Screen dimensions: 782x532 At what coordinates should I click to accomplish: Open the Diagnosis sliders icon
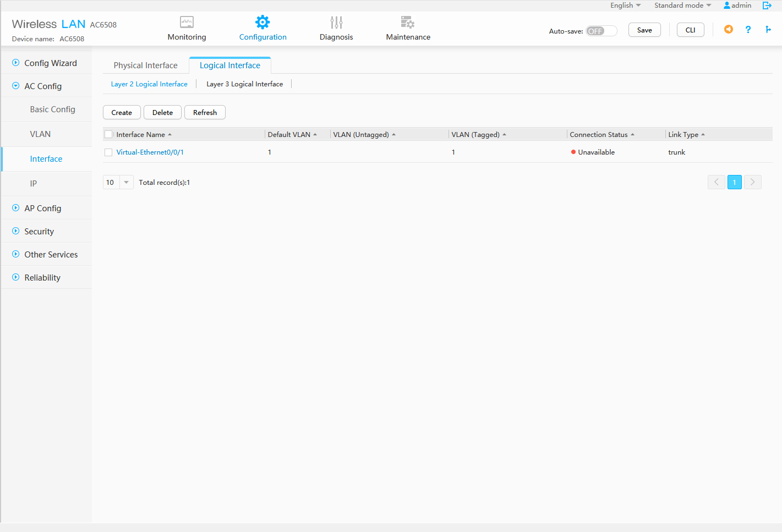pyautogui.click(x=336, y=23)
